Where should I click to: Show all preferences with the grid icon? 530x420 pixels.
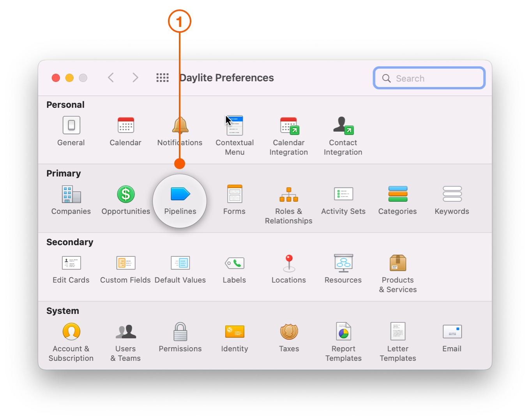point(163,78)
